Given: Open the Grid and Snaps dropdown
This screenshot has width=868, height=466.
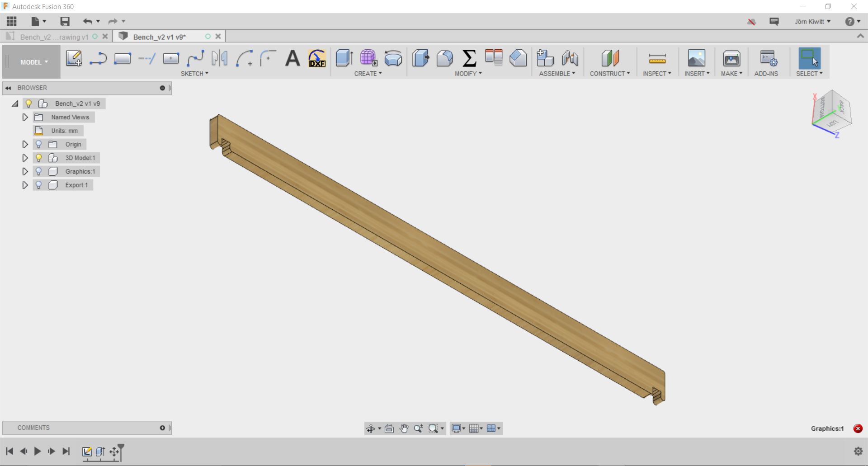Looking at the screenshot, I should tap(476, 428).
